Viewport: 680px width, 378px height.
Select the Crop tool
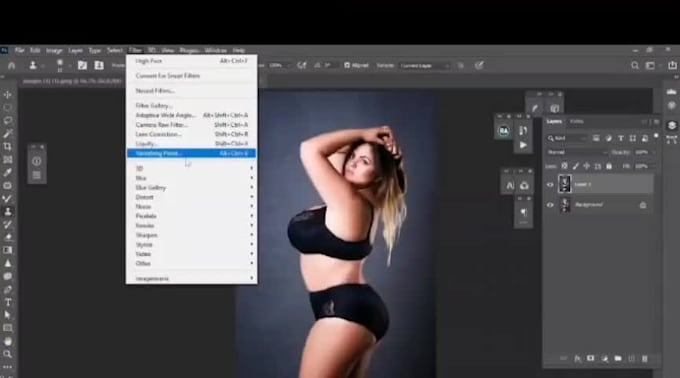(7, 147)
